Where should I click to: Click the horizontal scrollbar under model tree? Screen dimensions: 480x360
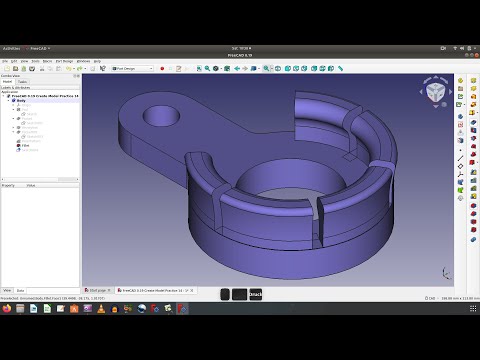[x=40, y=179]
